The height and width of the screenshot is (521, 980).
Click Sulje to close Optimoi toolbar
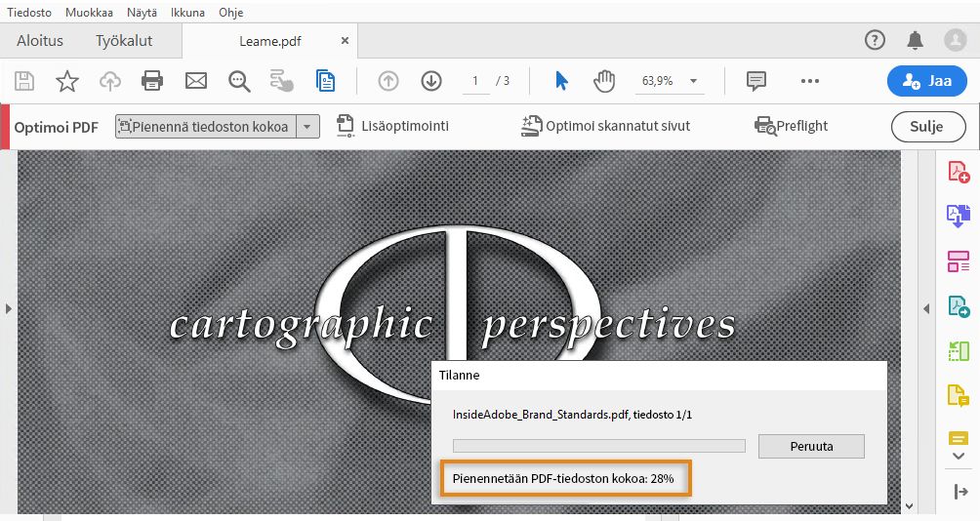pos(928,127)
